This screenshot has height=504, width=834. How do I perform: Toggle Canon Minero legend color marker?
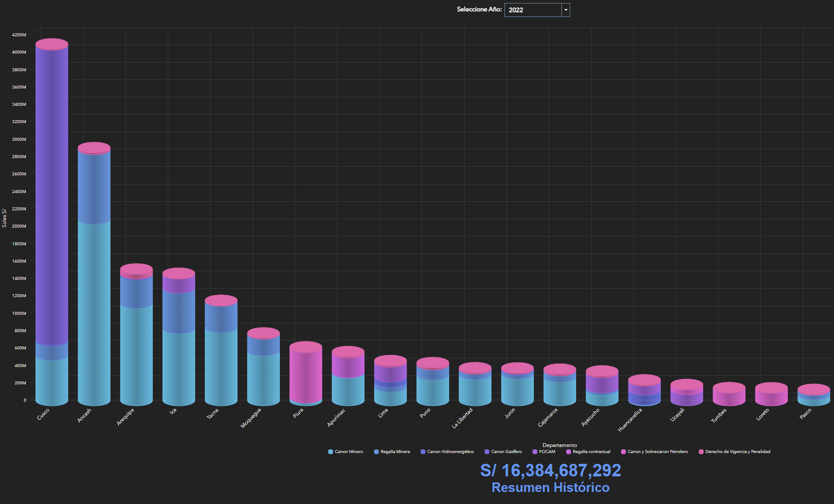(331, 452)
